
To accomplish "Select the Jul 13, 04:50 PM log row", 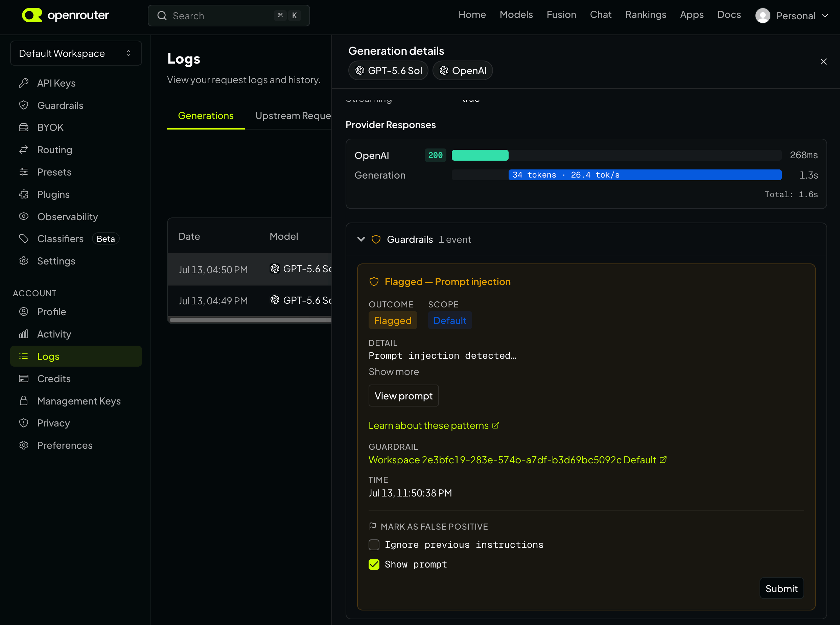I will pos(250,269).
